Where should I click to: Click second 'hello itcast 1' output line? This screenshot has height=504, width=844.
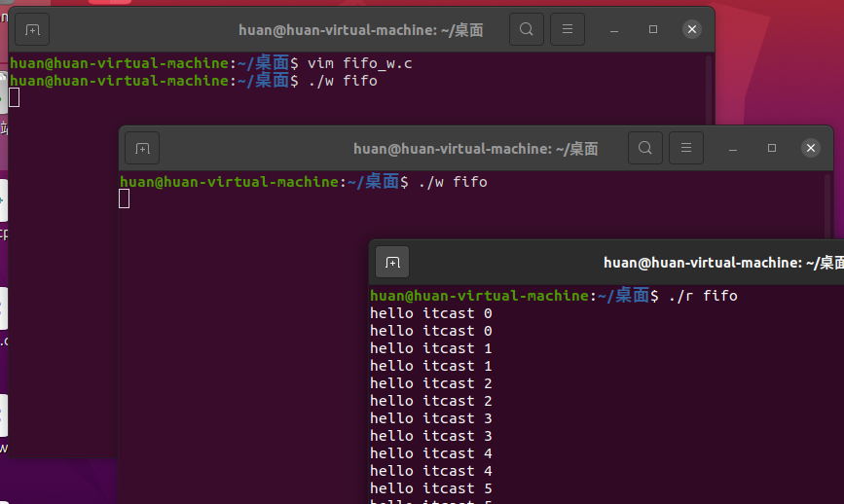coord(431,366)
